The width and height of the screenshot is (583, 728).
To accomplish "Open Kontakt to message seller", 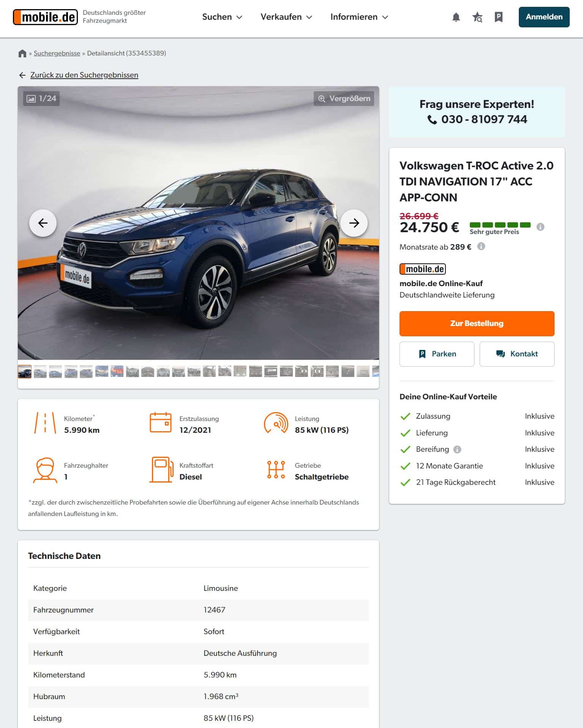I will click(517, 354).
